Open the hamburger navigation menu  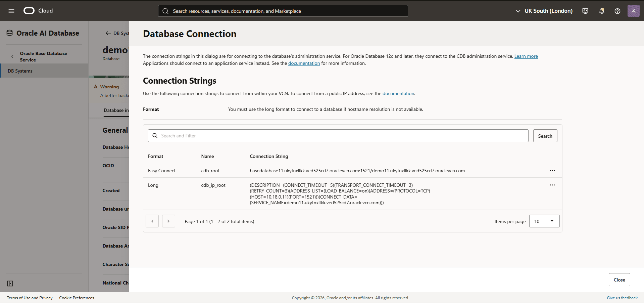tap(11, 11)
